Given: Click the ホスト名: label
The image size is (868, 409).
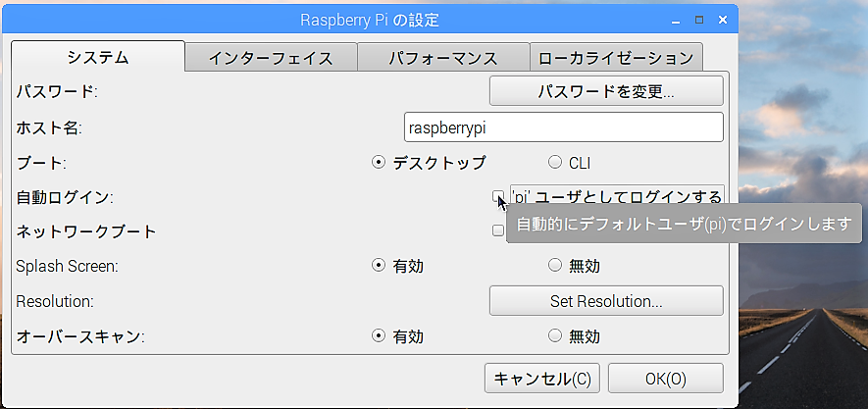Looking at the screenshot, I should pos(49,128).
